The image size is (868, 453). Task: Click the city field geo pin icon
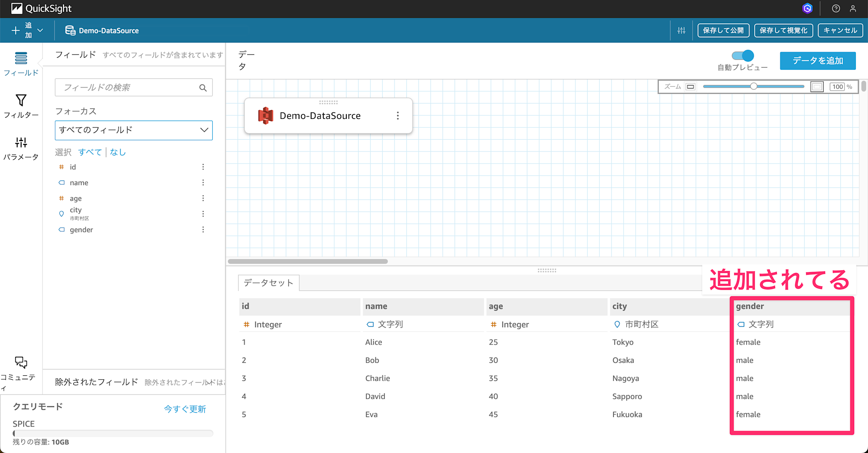pos(61,214)
